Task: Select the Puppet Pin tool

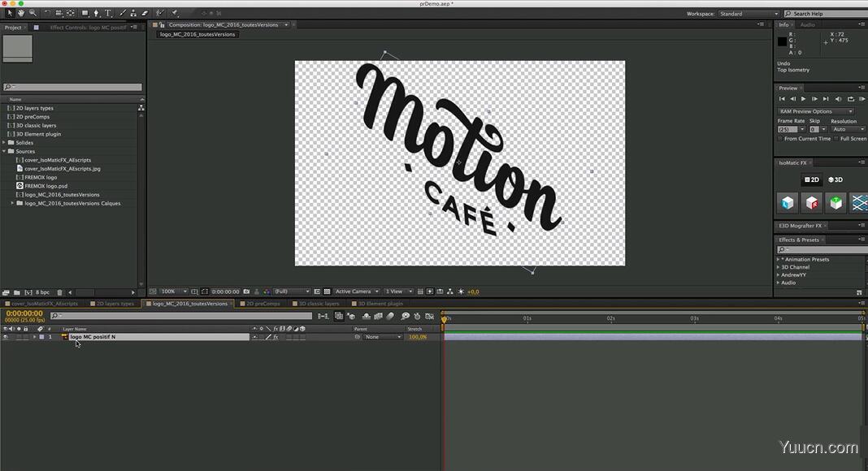Action: 175,13
